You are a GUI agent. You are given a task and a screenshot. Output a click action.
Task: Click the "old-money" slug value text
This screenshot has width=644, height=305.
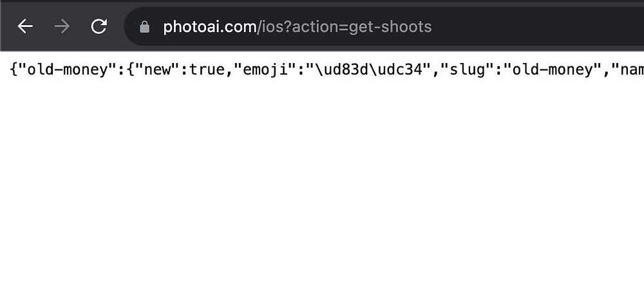(x=551, y=69)
